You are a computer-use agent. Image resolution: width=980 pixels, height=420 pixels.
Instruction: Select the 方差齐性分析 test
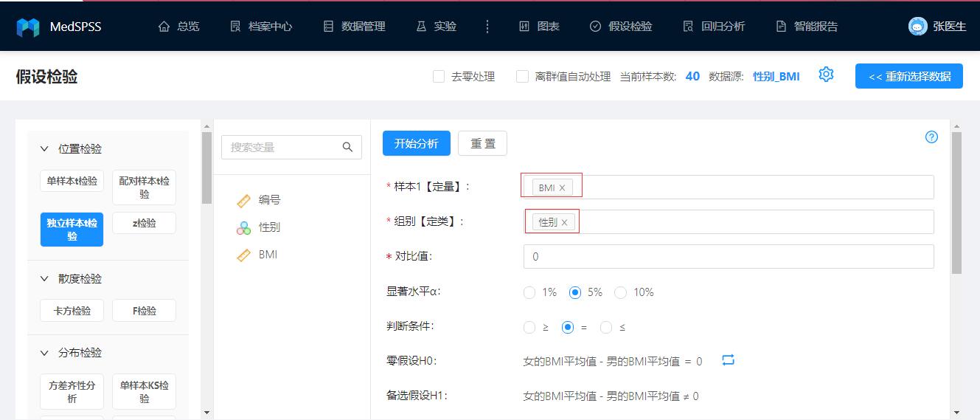point(72,391)
